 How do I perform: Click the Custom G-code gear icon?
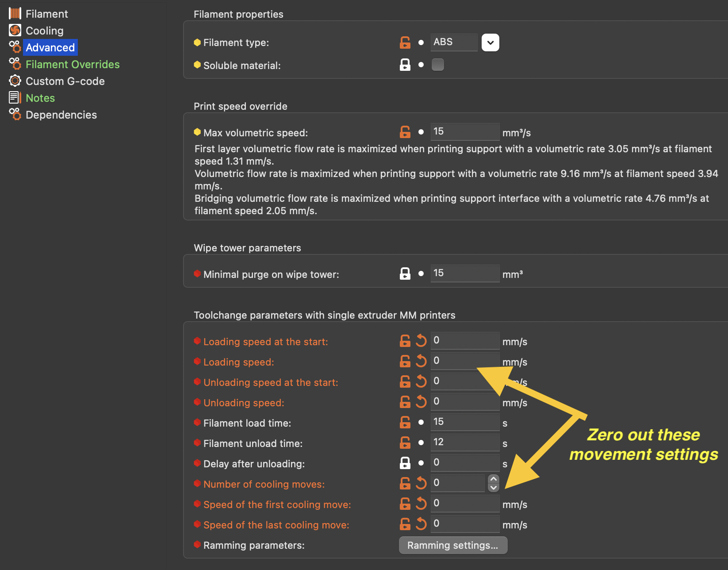pos(15,81)
